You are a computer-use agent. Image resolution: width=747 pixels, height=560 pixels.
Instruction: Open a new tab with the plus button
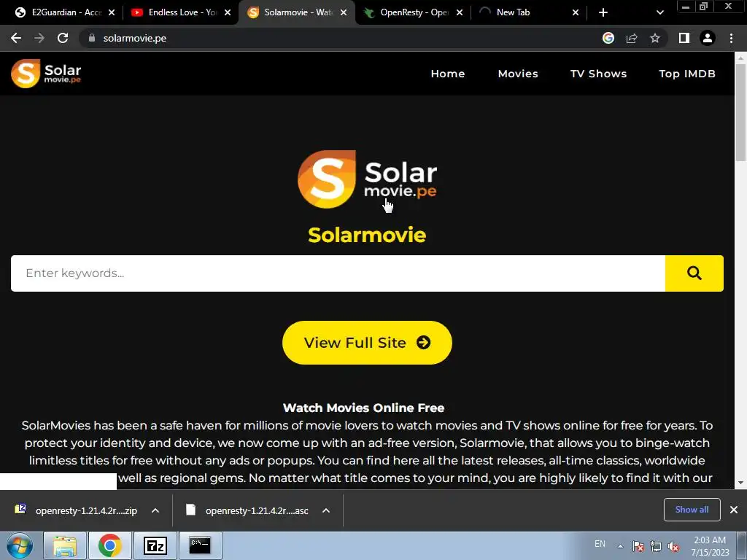(603, 12)
